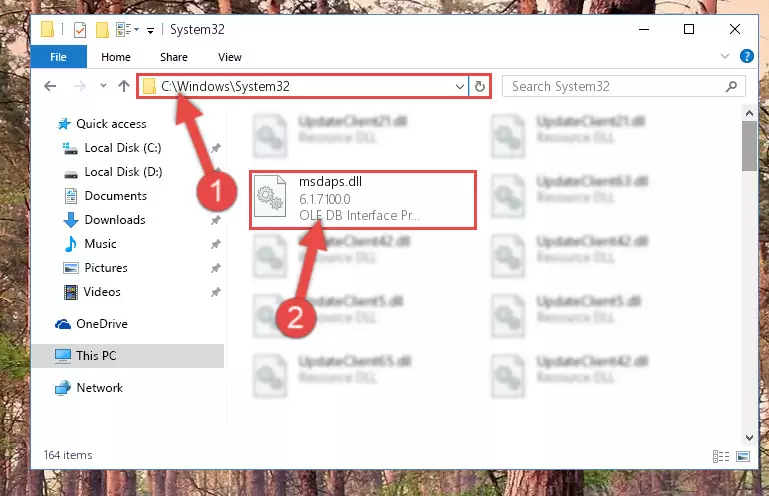
Task: Click the 164 items status text
Action: pyautogui.click(x=68, y=455)
